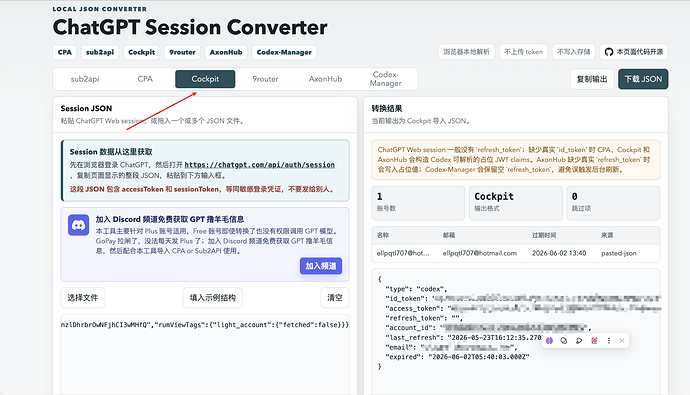Switch to the 9router tab

click(265, 79)
